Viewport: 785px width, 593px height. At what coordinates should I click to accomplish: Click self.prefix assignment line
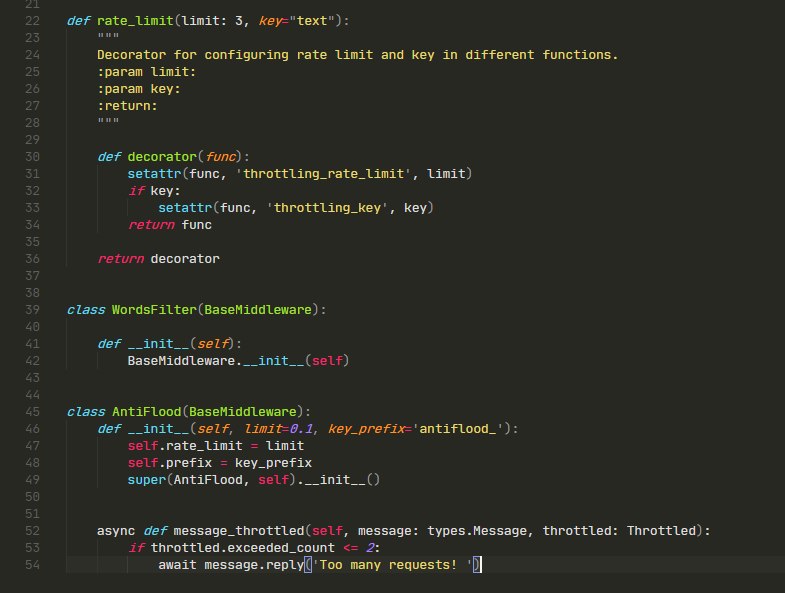pyautogui.click(x=220, y=463)
